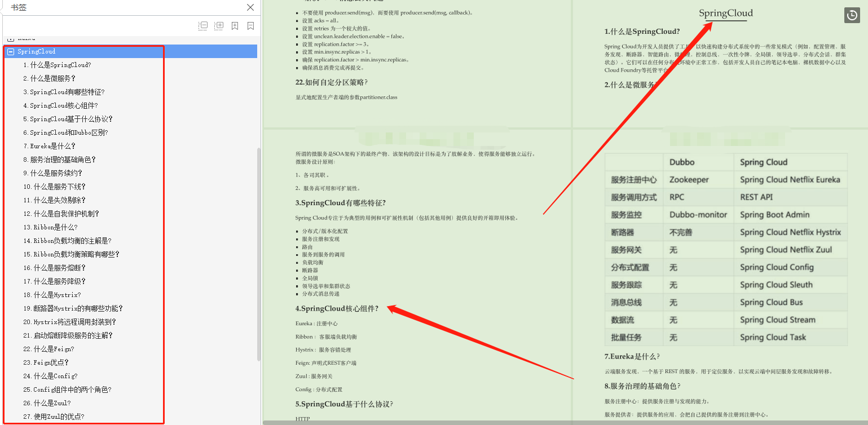Collapse the SpringCloud bookmark node
The width and height of the screenshot is (868, 425).
10,51
